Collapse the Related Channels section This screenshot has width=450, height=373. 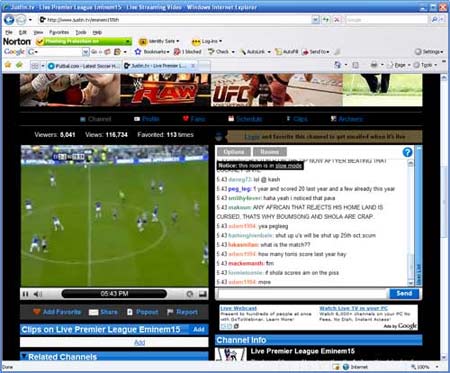click(x=24, y=356)
